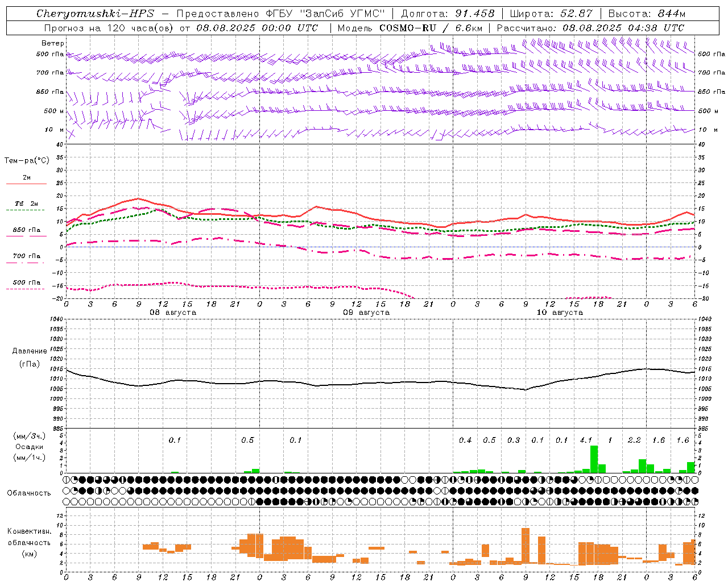This screenshot has width=728, height=582.
Task: Click the tallest green precipitation bar
Action: click(x=594, y=459)
